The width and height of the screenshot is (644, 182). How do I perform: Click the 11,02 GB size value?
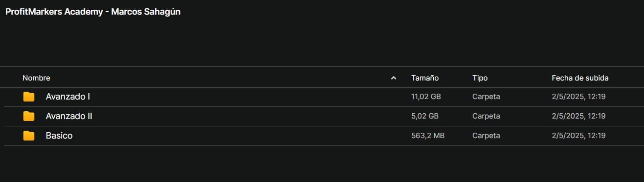click(426, 97)
